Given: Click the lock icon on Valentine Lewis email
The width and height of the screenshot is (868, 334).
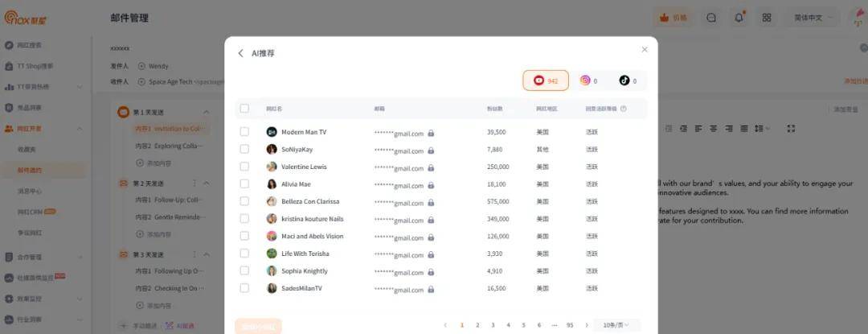Looking at the screenshot, I should point(431,168).
